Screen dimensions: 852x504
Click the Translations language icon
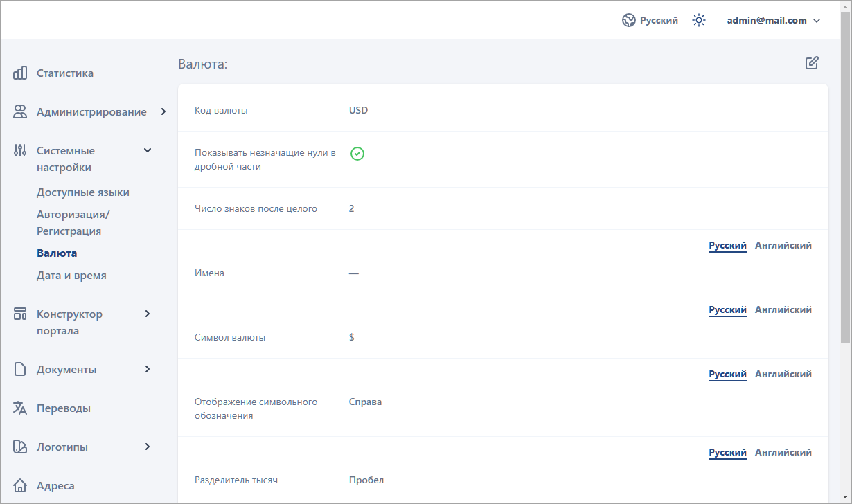coord(20,408)
